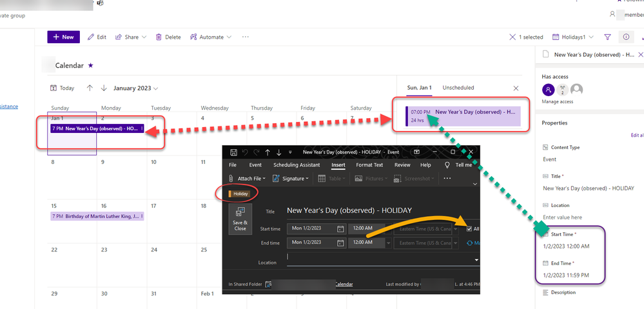Click the Ribbon Display Options icon in Outlook
Viewport: 644px width, 309px height.
pos(417,152)
